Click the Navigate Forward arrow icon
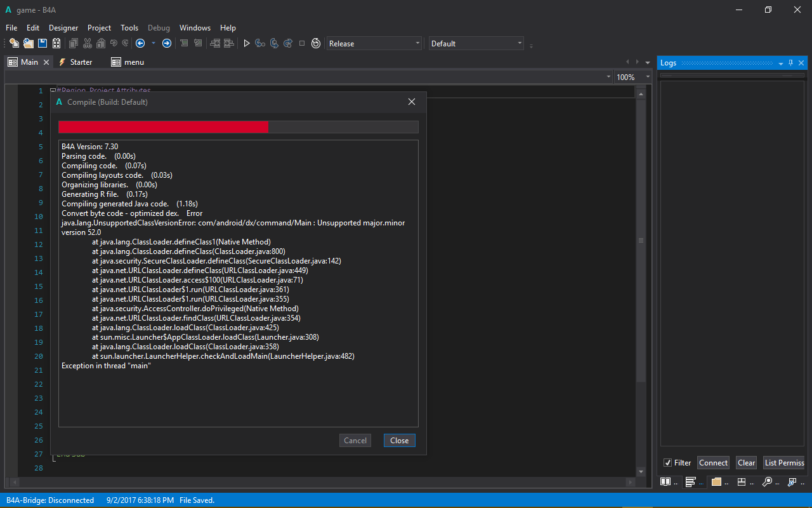 click(167, 43)
